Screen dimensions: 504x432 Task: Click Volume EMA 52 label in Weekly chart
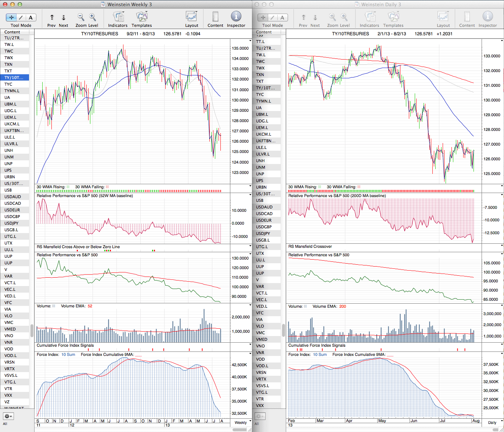[x=76, y=306]
